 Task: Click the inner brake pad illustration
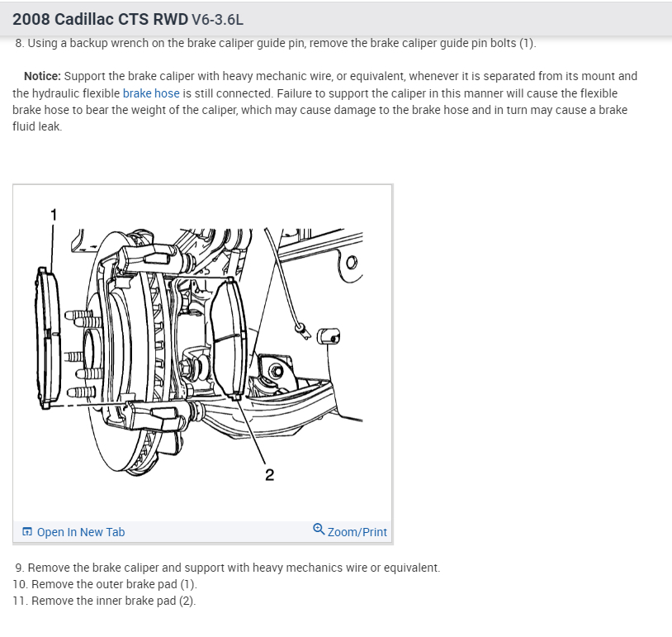coord(230,339)
